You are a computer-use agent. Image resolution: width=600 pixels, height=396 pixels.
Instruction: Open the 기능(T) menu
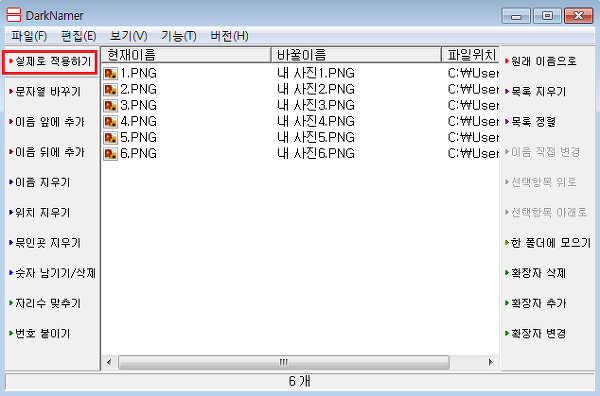[x=179, y=36]
